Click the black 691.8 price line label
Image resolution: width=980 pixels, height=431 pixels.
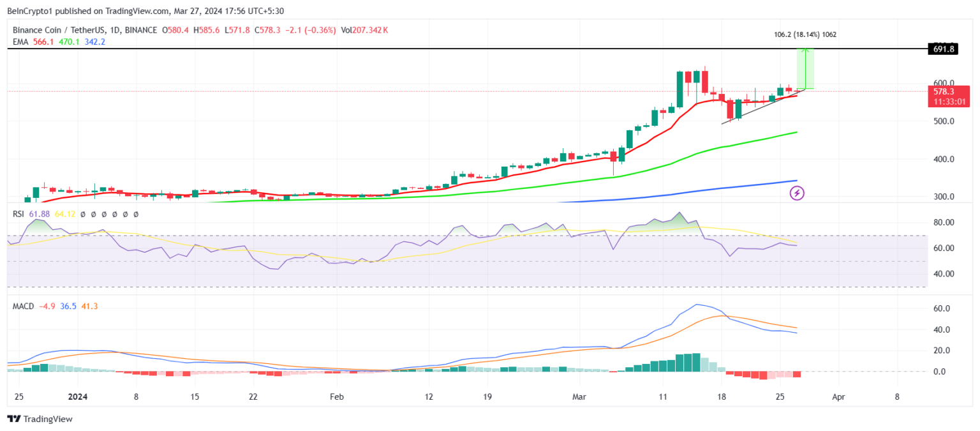pyautogui.click(x=943, y=49)
